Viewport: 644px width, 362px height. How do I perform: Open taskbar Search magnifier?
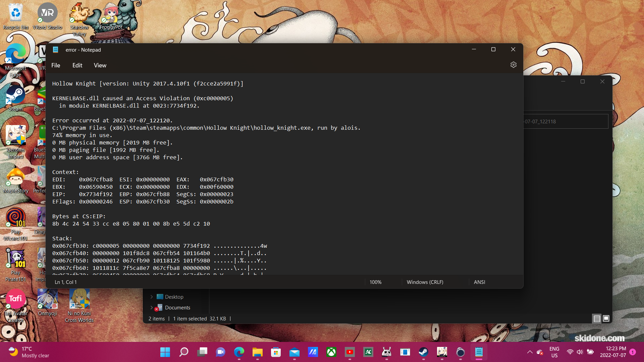click(183, 352)
